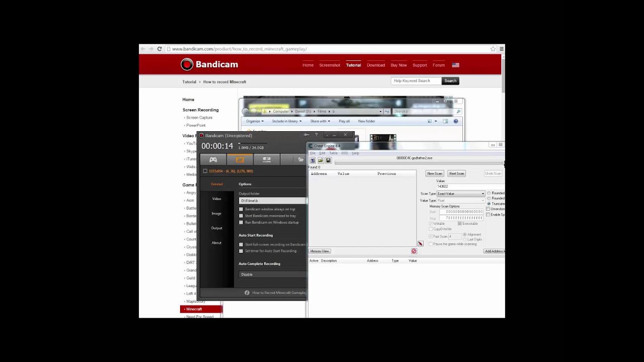Click the US flag language icon

click(x=455, y=65)
